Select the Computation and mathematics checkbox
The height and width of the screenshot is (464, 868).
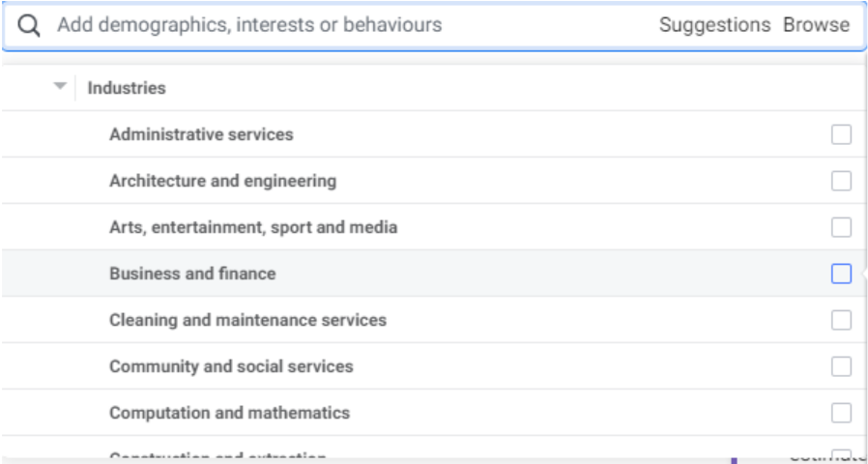coord(841,413)
